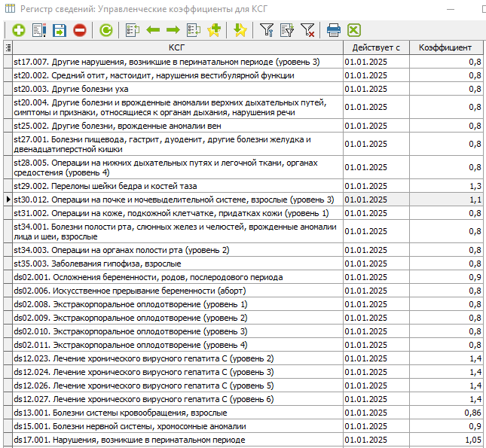Viewport: 486px width, 448px height.
Task: Sort by the КСГ column header
Action: 177,47
